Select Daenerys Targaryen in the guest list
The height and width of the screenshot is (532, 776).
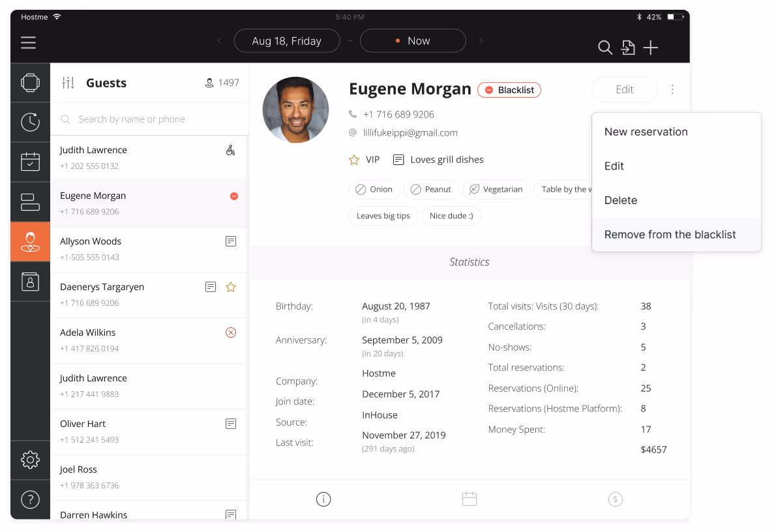click(149, 295)
